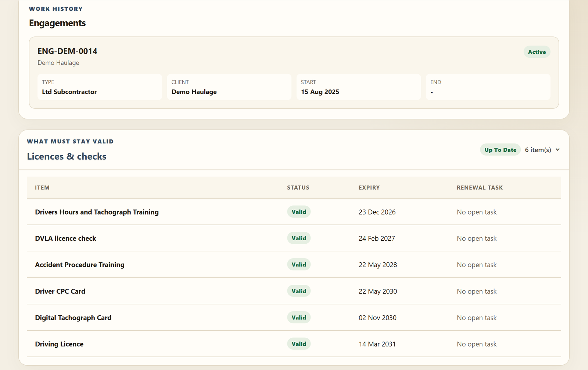Click the Demo Haulage subtitle under ENG-DEM-0014

(x=58, y=63)
